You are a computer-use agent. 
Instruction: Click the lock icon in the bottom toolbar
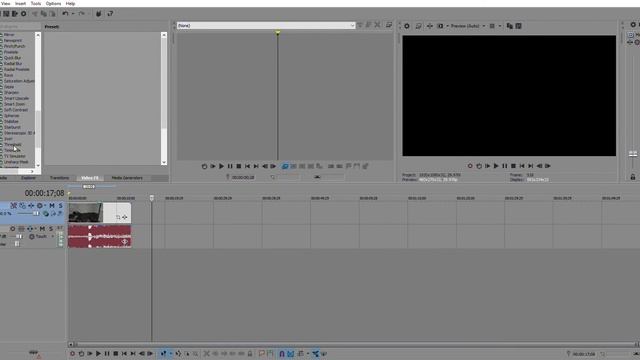pyautogui.click(x=250, y=354)
